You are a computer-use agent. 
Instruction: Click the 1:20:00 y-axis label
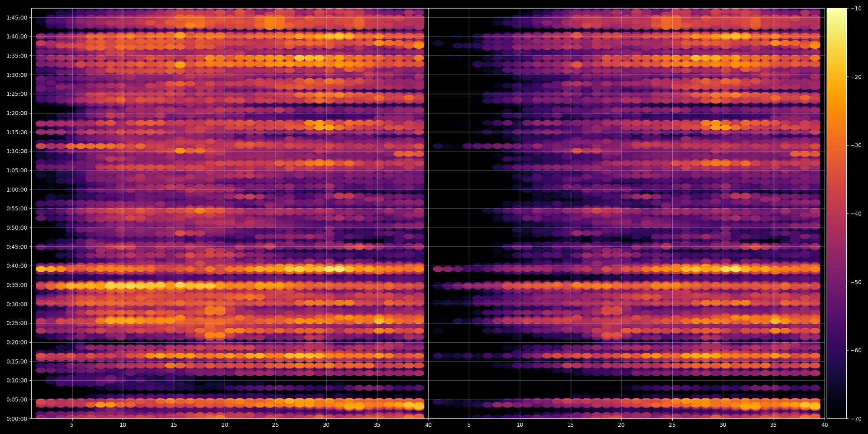(17, 113)
